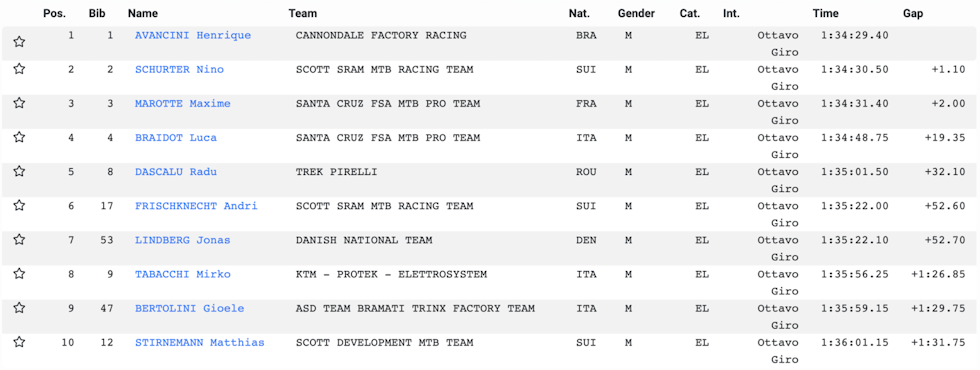Open AVANCINI Henrique rider profile link
The height and width of the screenshot is (370, 980).
tap(193, 36)
